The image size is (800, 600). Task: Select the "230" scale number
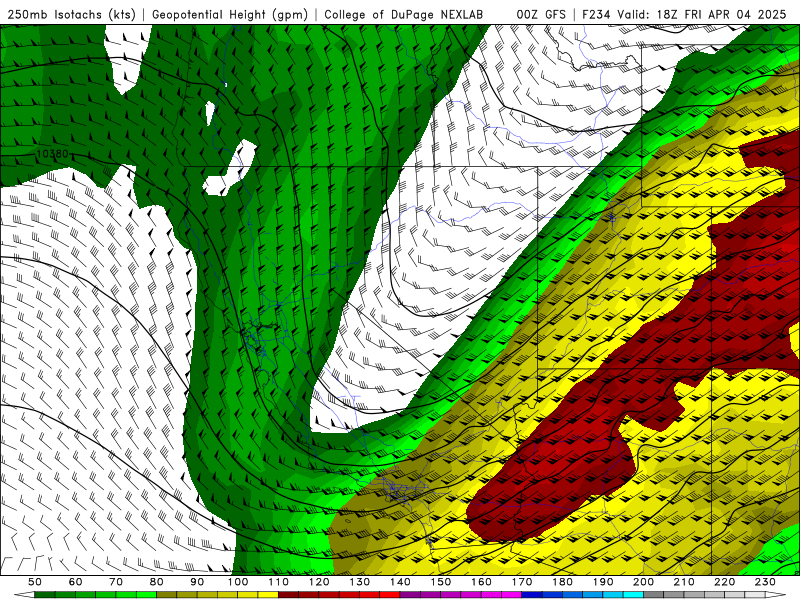tap(765, 582)
